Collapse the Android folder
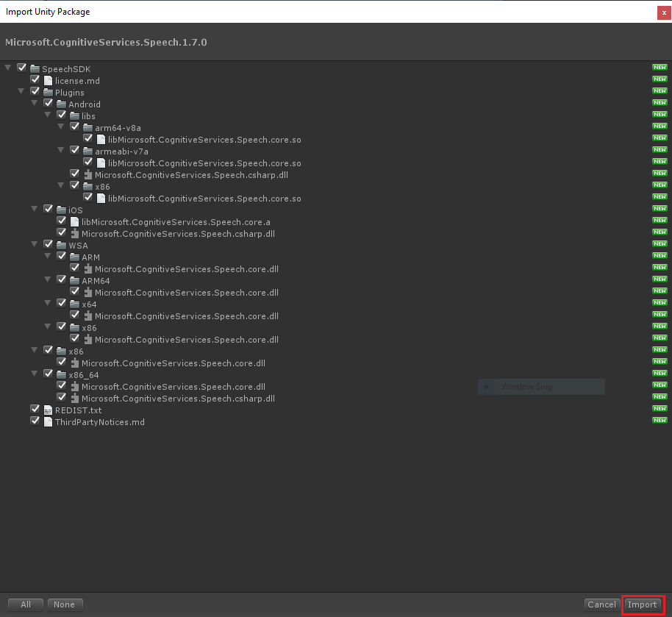Image resolution: width=672 pixels, height=617 pixels. pos(35,103)
